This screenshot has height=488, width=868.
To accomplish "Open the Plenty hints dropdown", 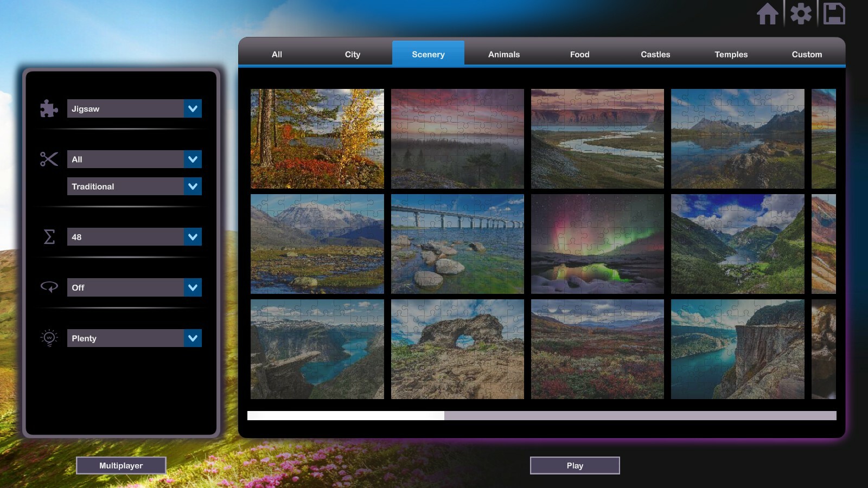I will [x=133, y=338].
